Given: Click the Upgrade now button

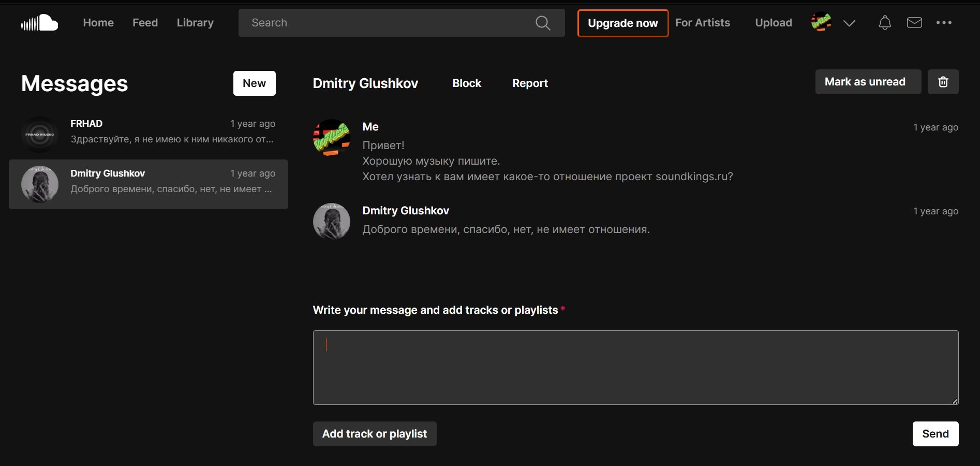Looking at the screenshot, I should [623, 23].
